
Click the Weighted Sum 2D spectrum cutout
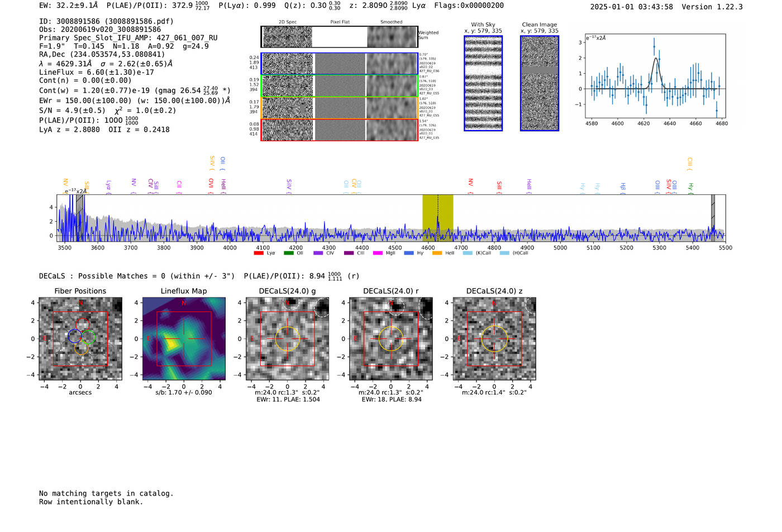point(339,37)
